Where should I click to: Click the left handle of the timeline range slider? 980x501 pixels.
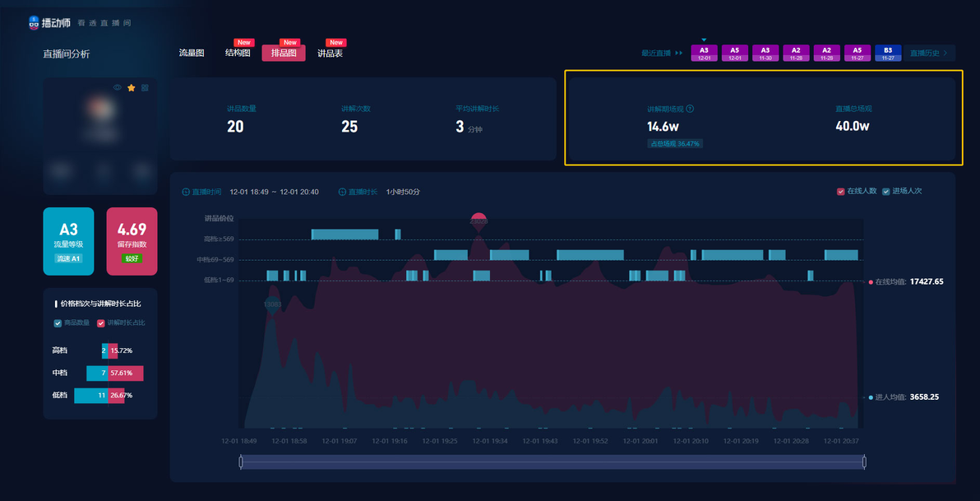point(241,462)
